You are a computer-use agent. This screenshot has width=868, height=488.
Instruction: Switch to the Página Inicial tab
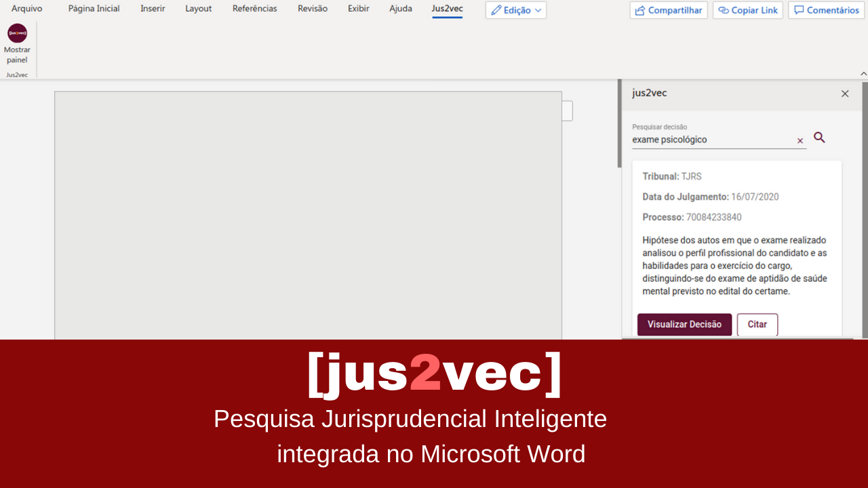tap(94, 9)
